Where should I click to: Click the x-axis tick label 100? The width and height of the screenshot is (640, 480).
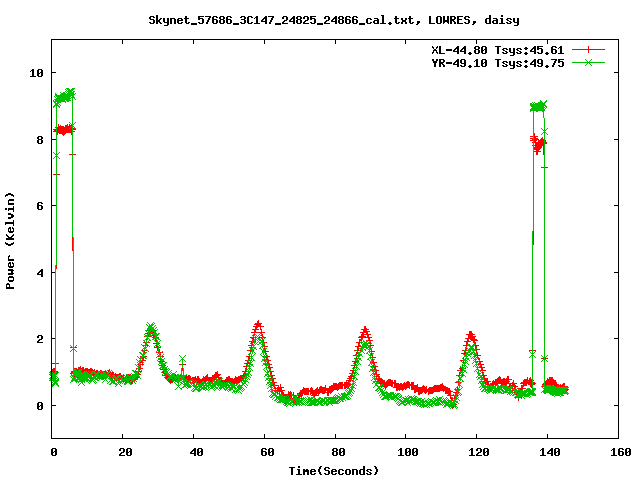point(407,452)
